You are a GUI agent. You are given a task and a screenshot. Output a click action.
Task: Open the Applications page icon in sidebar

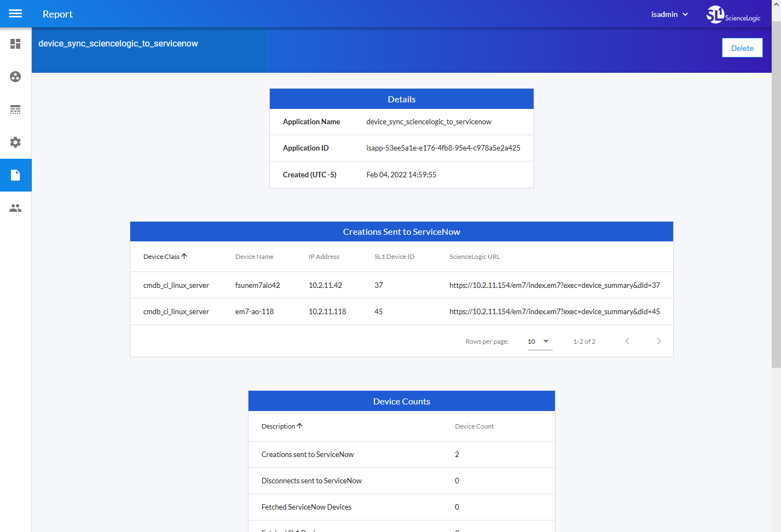click(x=15, y=77)
